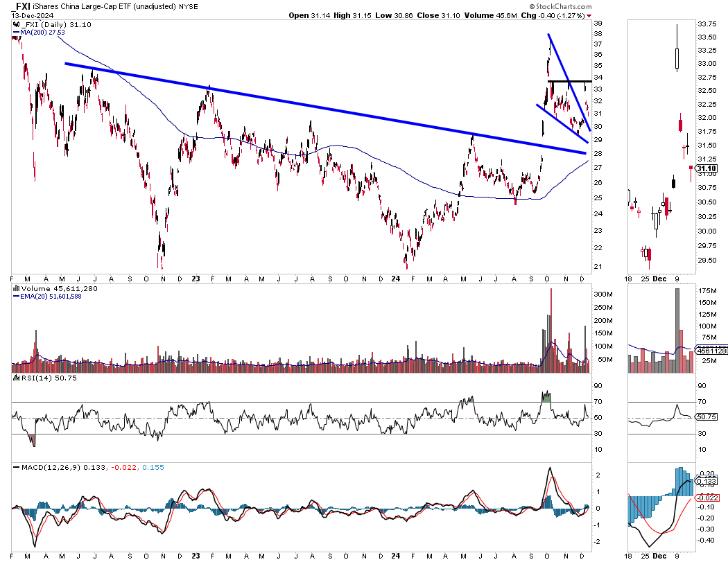Click the Open 31.14 value

pyautogui.click(x=309, y=15)
